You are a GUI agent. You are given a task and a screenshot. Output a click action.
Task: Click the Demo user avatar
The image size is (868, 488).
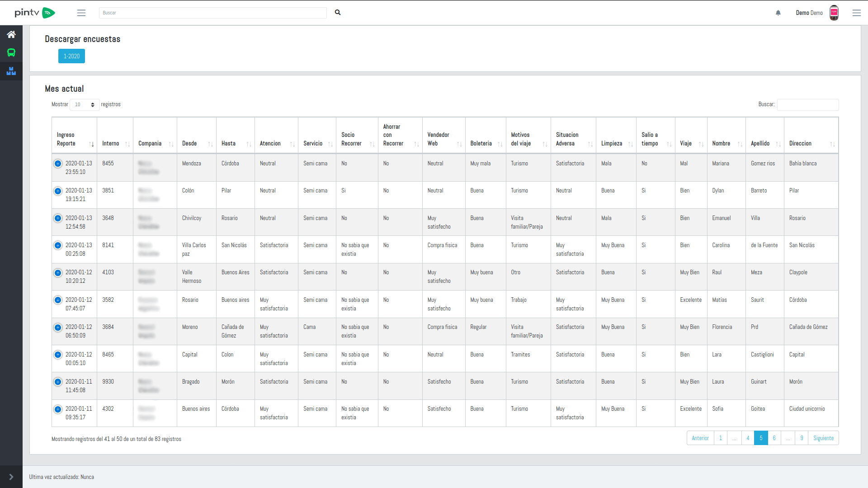coord(834,13)
